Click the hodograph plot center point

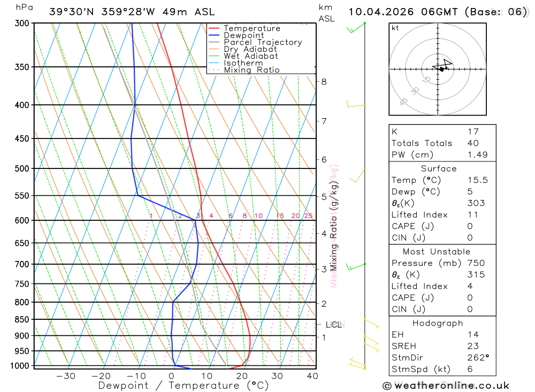point(438,70)
